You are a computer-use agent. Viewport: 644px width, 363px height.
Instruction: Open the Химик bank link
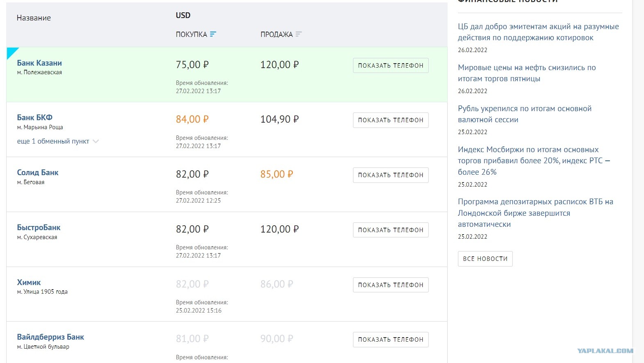pyautogui.click(x=29, y=283)
